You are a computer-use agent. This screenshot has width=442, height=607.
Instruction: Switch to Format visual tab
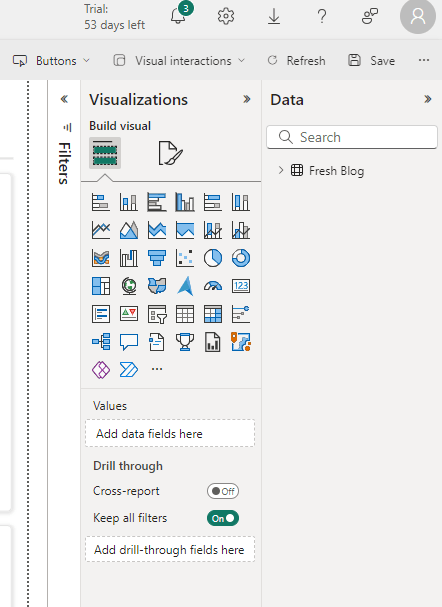[x=170, y=153]
